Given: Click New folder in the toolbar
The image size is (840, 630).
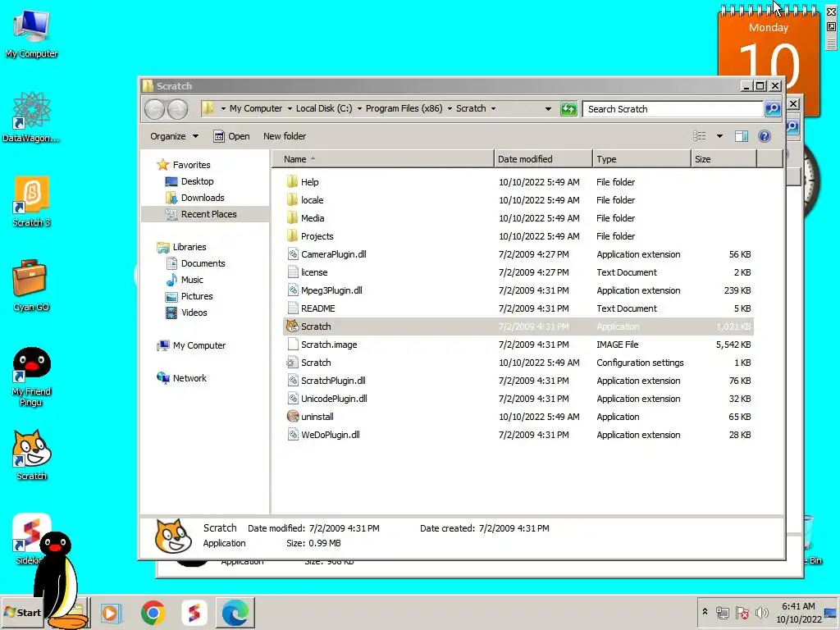Looking at the screenshot, I should coord(285,136).
